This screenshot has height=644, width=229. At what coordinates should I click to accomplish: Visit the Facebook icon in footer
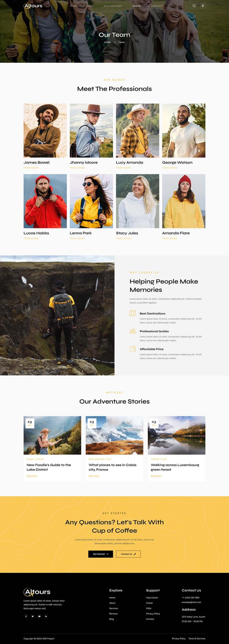[x=26, y=616]
